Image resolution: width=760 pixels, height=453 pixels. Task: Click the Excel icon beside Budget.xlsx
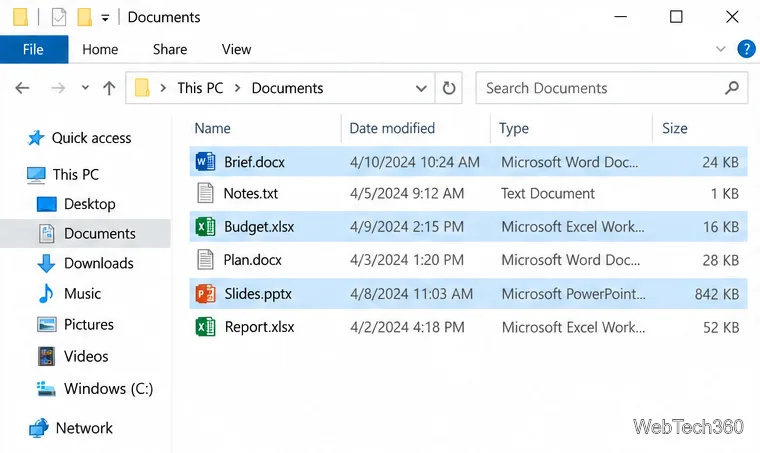(205, 226)
